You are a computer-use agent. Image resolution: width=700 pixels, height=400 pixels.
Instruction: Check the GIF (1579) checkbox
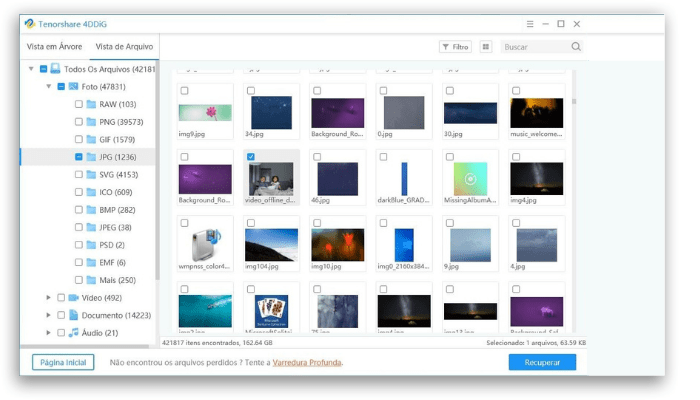pyautogui.click(x=79, y=139)
